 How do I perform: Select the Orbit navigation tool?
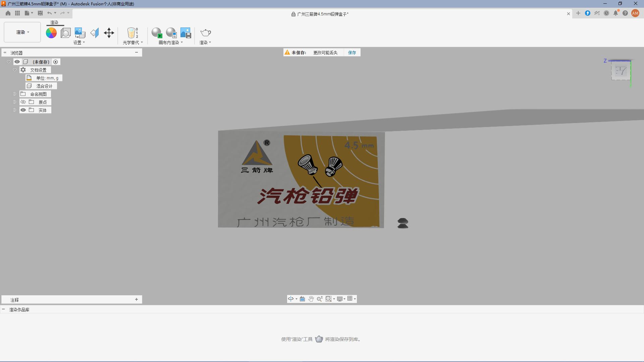291,299
